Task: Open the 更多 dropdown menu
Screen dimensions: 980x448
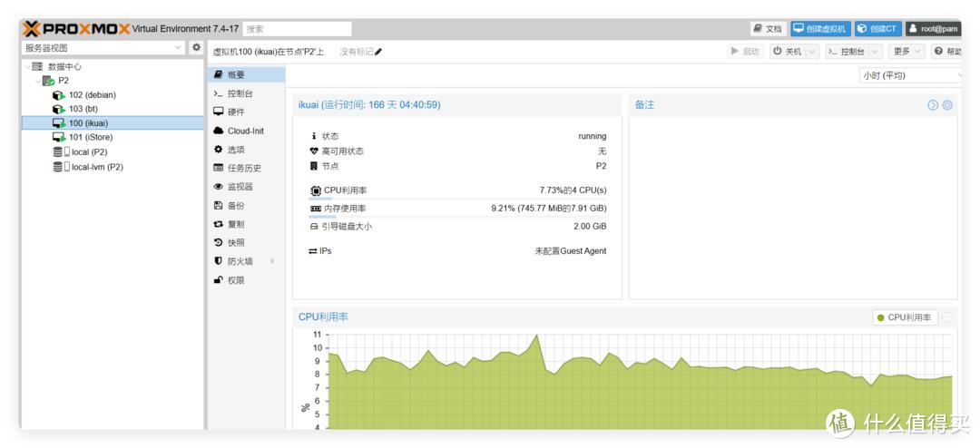Action: coord(906,52)
